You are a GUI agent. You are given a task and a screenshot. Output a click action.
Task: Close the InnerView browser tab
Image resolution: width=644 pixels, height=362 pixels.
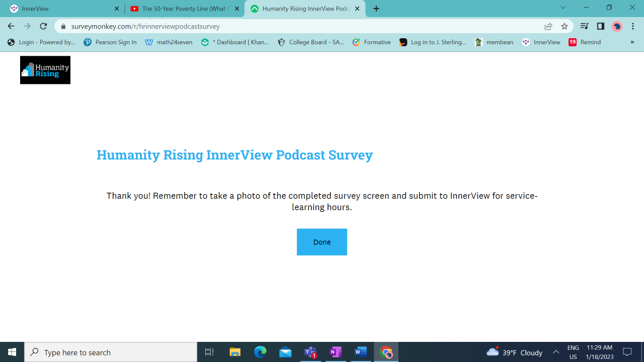(x=117, y=9)
